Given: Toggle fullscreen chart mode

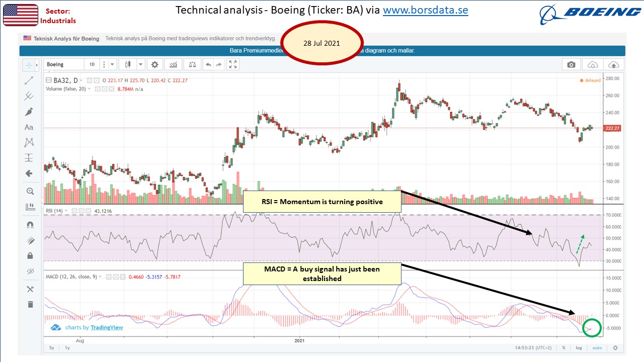Looking at the screenshot, I should [233, 64].
